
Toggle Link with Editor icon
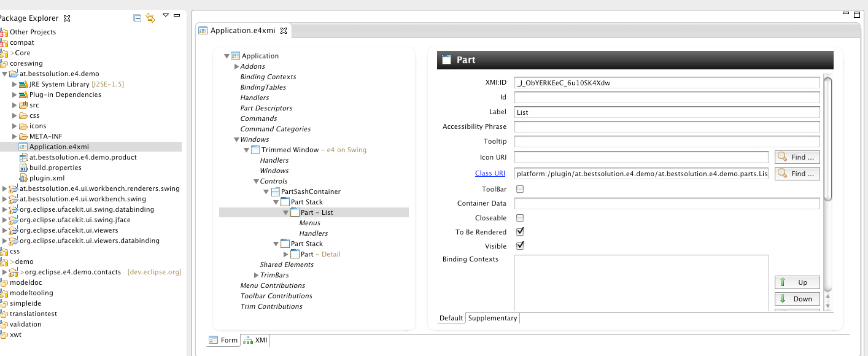tap(150, 18)
